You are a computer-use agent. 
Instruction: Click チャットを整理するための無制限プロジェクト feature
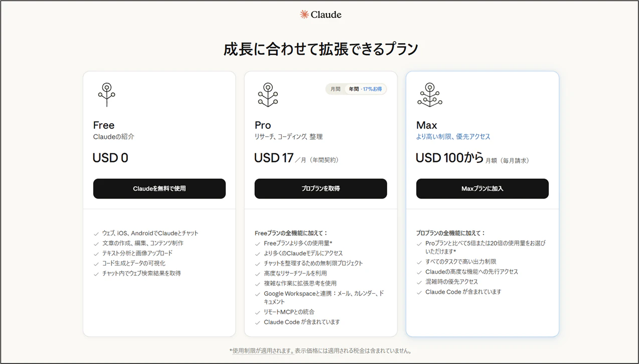click(313, 263)
